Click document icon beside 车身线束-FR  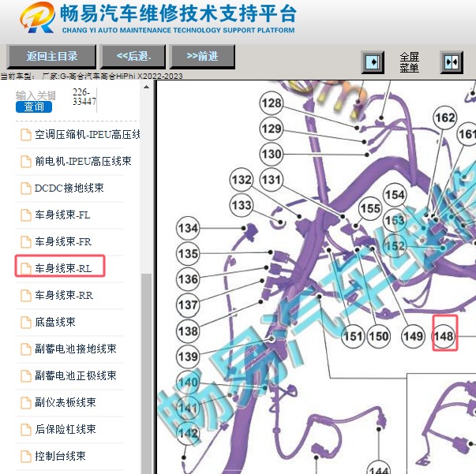(x=26, y=241)
